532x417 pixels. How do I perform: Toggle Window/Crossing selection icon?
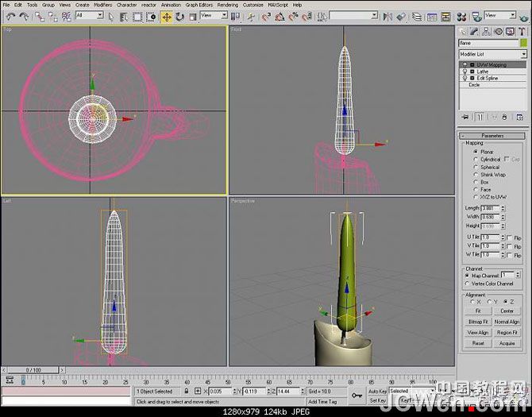click(151, 17)
